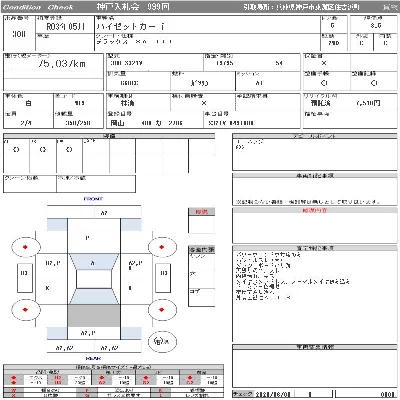Click the right-side H3 rectangle box

[163, 278]
